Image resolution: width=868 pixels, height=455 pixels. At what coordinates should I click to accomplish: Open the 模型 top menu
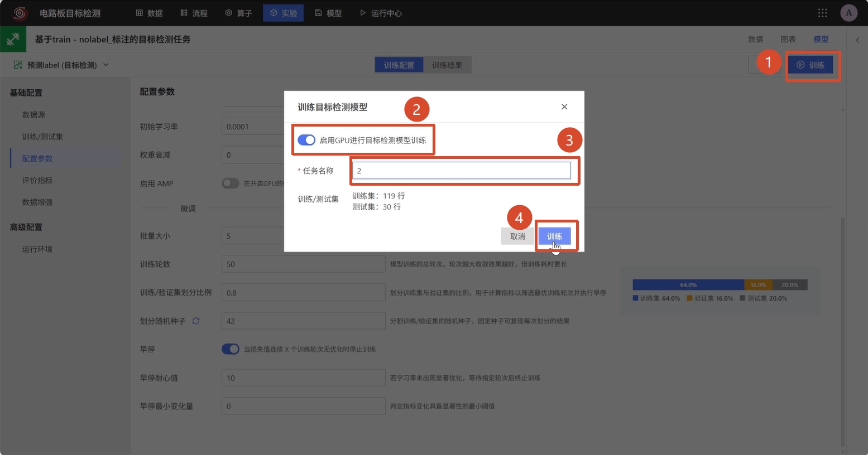[328, 13]
